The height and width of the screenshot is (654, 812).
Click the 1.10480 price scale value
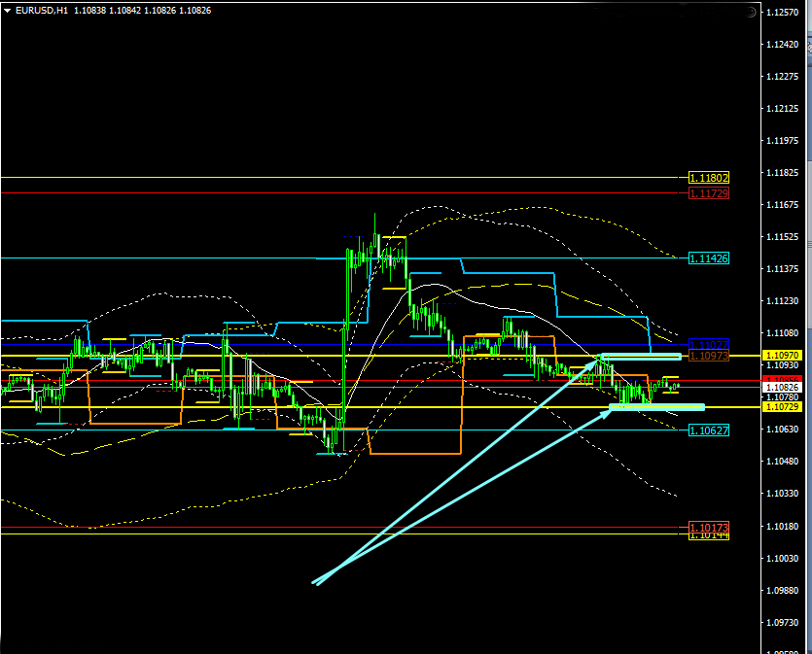[783, 462]
